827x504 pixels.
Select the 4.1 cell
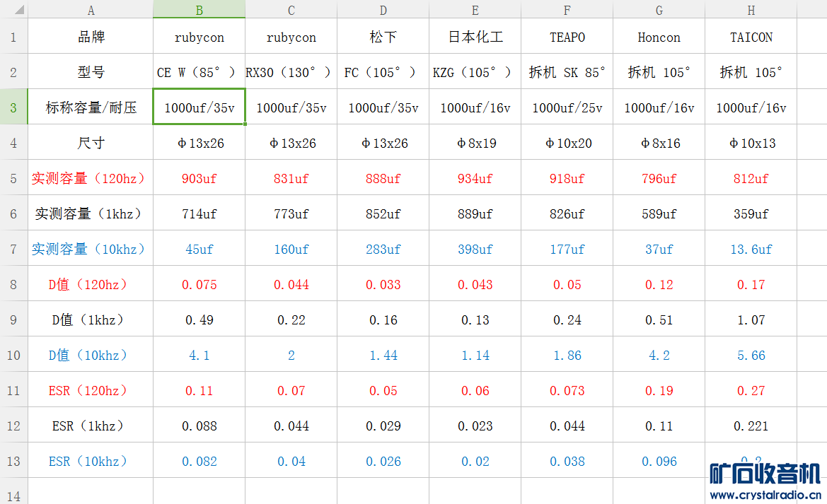point(199,355)
